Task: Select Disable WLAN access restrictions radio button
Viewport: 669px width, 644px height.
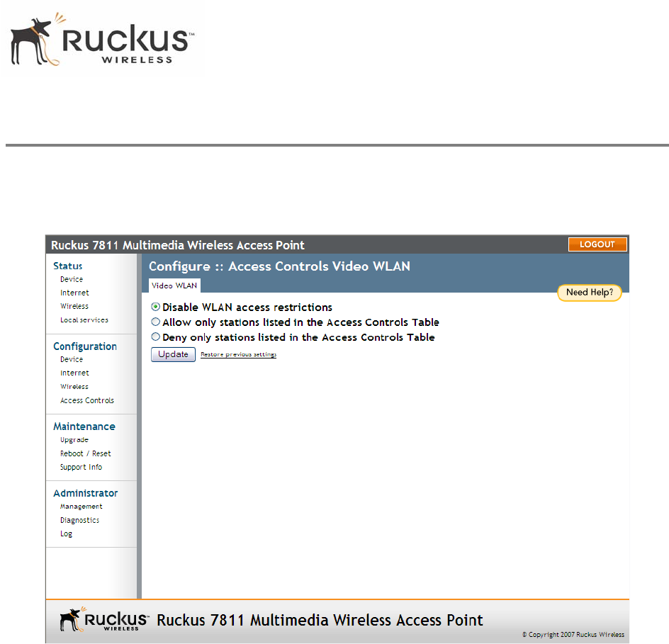Action: 156,307
